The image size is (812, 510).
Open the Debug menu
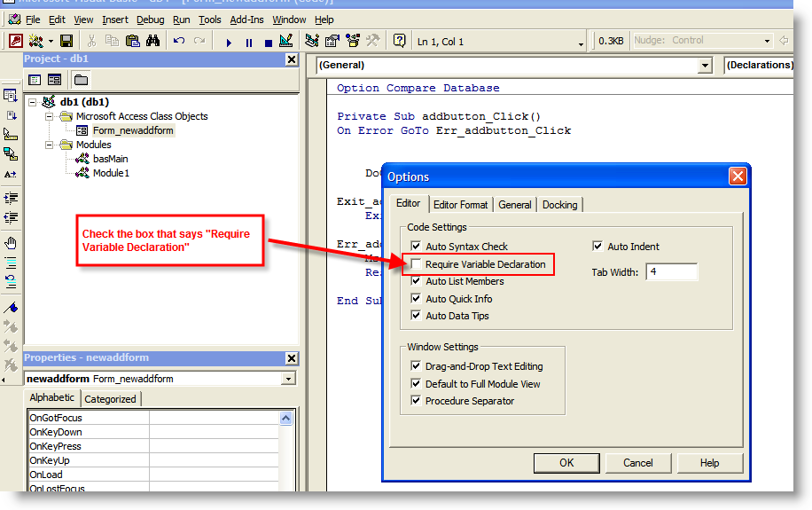coord(150,20)
